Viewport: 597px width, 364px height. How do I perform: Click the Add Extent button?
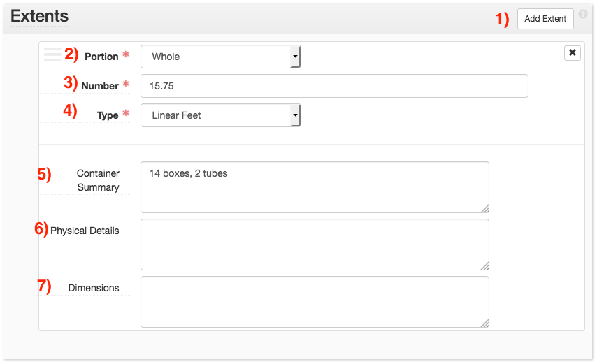coord(545,19)
